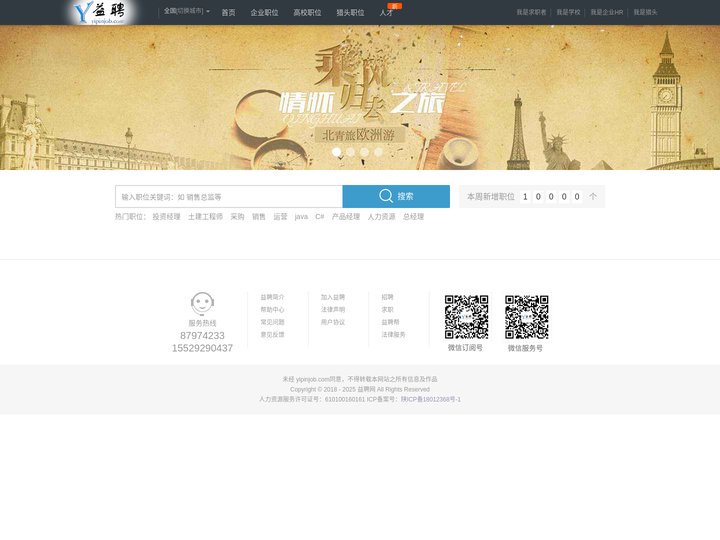Open the 帮助中心 footer link
The image size is (720, 540).
point(272,309)
